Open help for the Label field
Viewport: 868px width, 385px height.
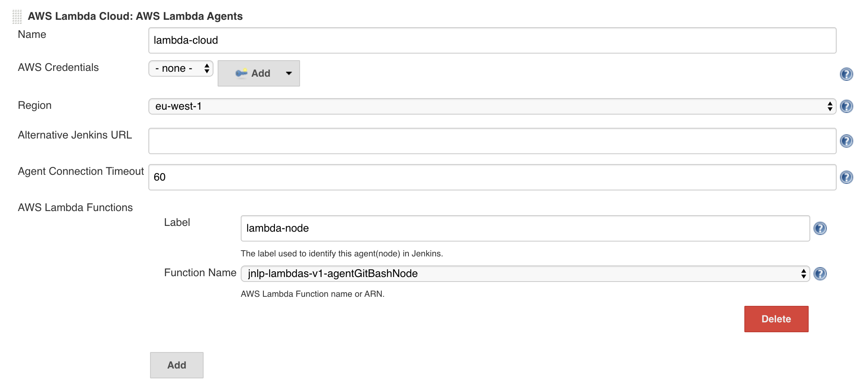click(820, 228)
